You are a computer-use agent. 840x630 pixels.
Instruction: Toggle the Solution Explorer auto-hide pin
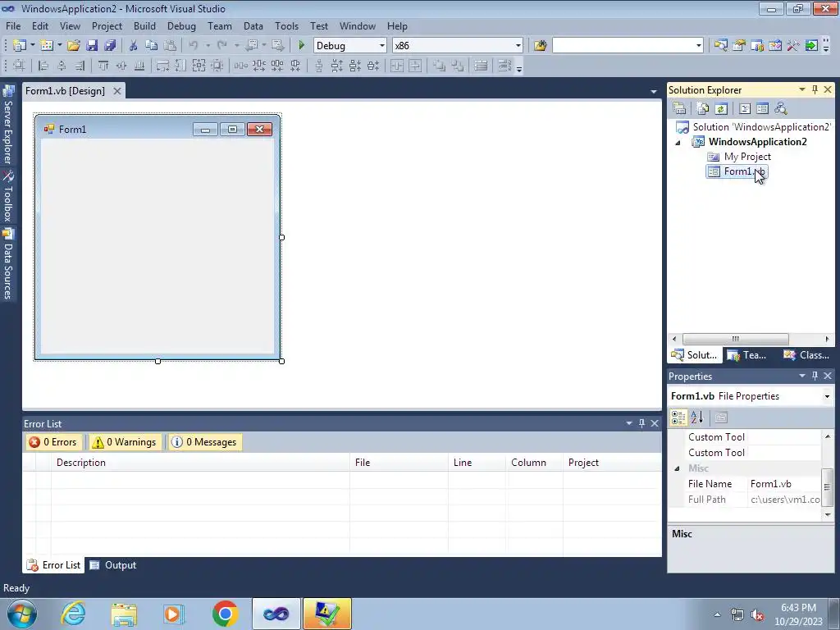[x=815, y=89]
